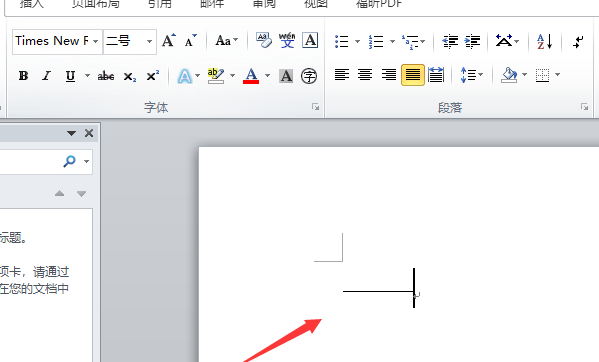Expand highlight color dropdown arrow
599x362 pixels.
point(232,76)
